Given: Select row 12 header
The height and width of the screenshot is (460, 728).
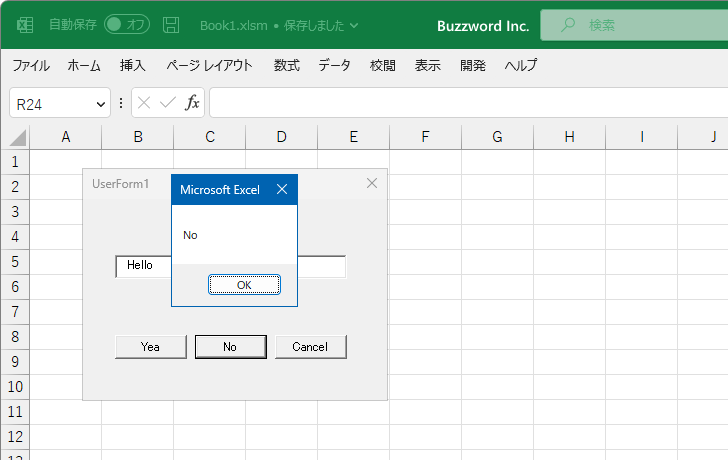Looking at the screenshot, I should click(x=15, y=436).
